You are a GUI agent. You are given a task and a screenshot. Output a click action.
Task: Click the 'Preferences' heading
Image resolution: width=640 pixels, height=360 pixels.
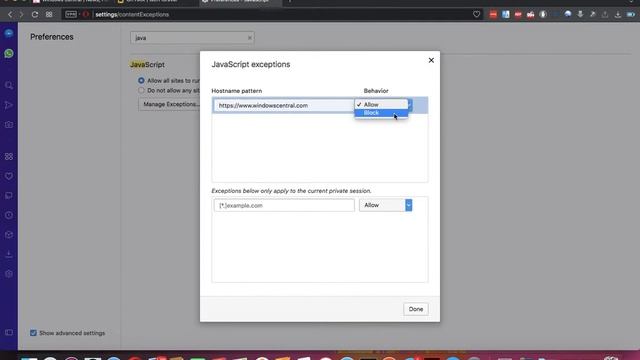[x=52, y=37]
